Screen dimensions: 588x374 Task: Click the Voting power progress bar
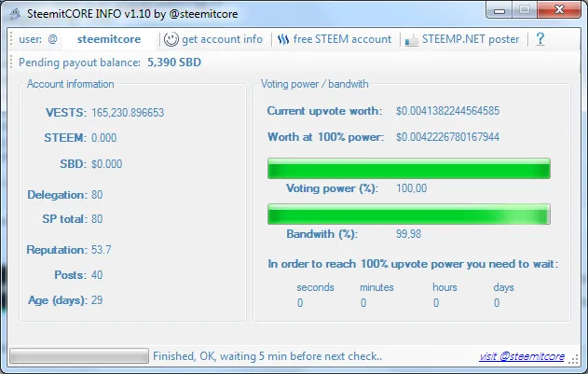pos(409,168)
